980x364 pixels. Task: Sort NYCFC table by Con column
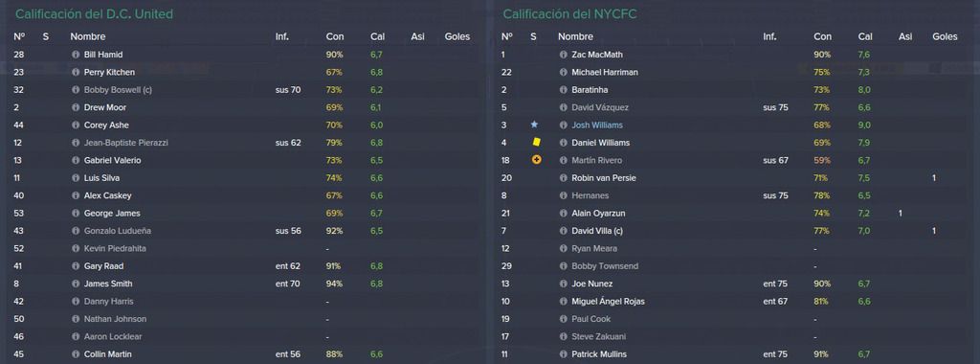tap(822, 37)
